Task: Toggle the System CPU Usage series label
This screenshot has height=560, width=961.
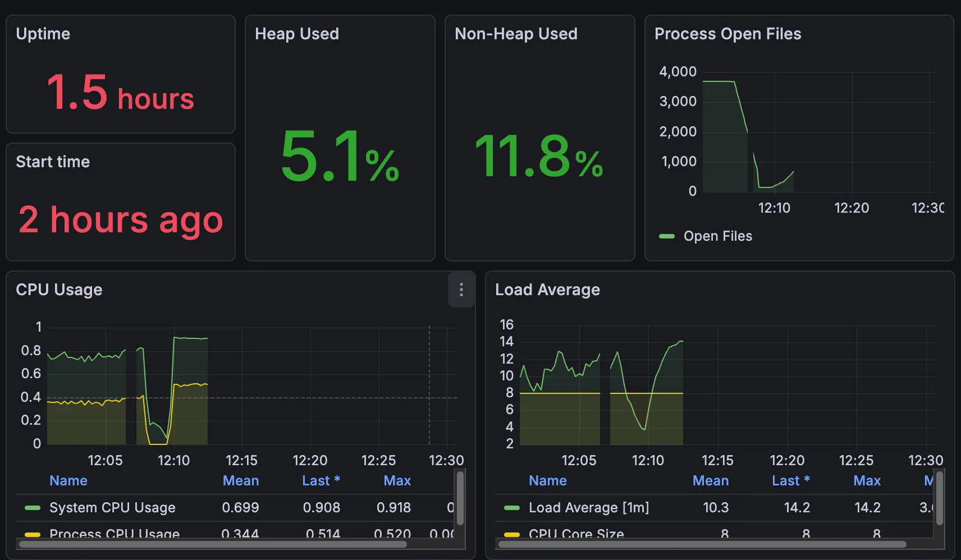Action: pos(112,508)
